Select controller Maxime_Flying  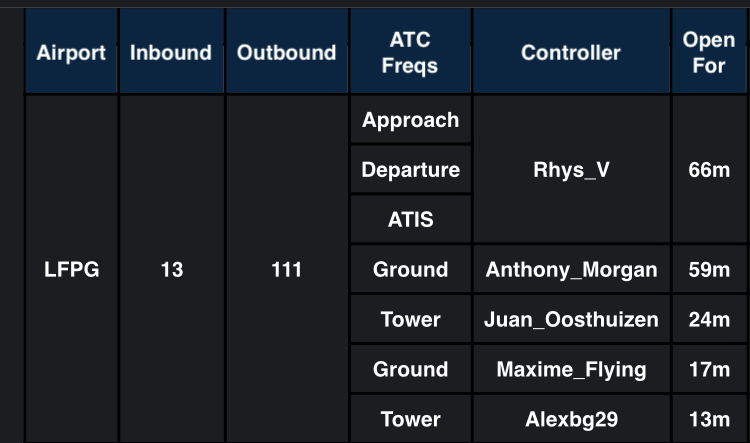[x=571, y=370]
